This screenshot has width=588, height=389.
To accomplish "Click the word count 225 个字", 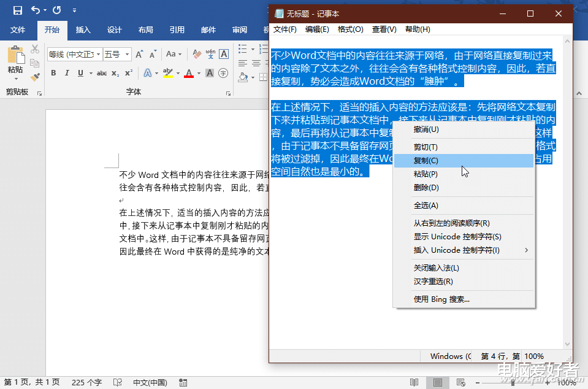I will [86, 383].
